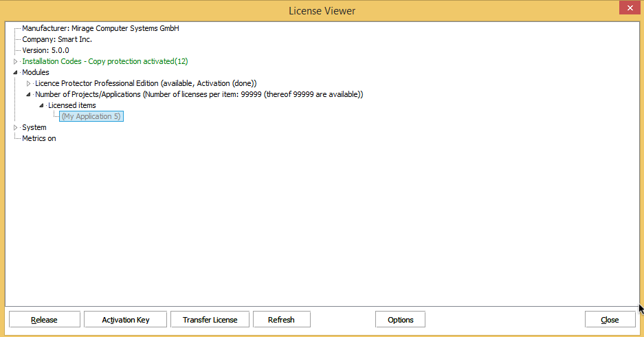Expand the System tree node
The width and height of the screenshot is (644, 337).
15,127
